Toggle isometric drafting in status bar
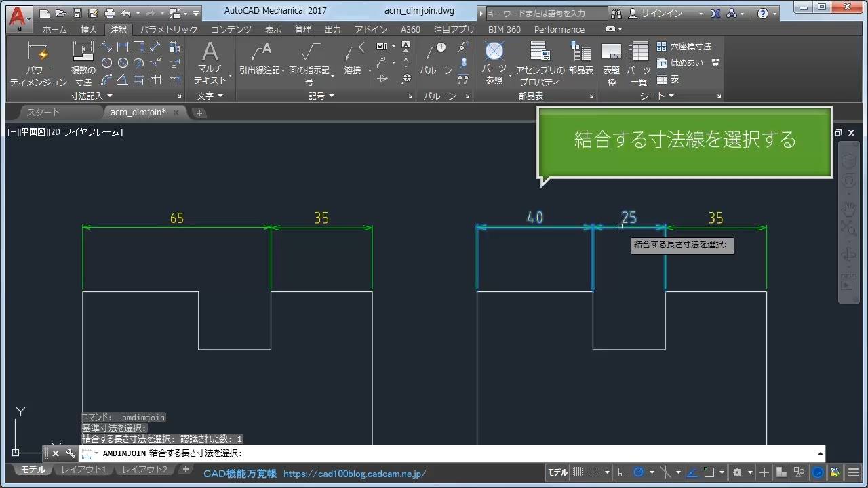This screenshot has height=488, width=868. coord(665,472)
